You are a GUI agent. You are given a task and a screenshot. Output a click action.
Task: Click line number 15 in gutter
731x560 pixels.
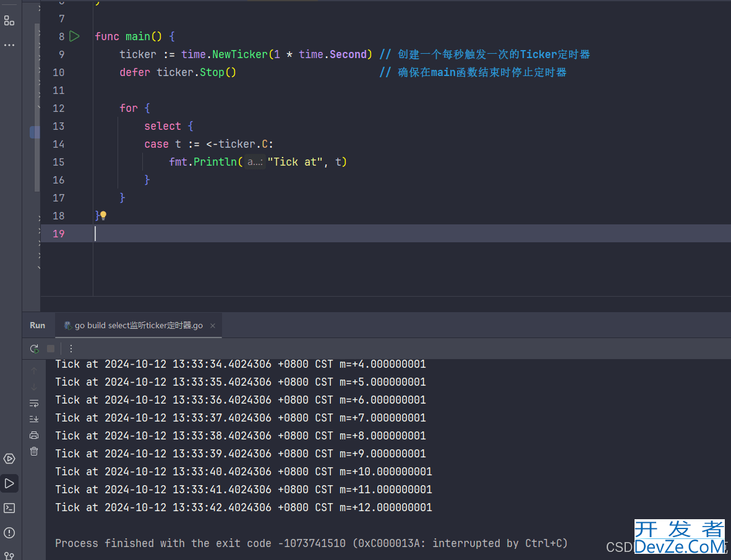(x=59, y=162)
